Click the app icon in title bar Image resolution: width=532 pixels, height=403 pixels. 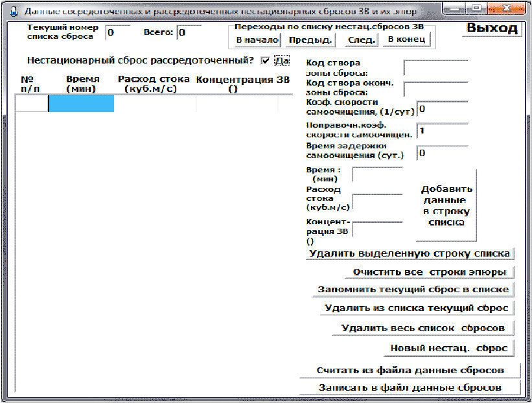coord(14,11)
